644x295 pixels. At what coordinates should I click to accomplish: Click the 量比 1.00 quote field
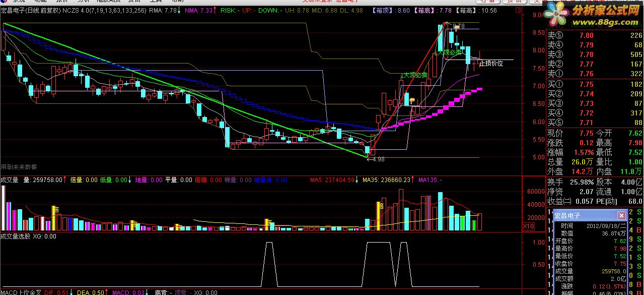pos(620,162)
